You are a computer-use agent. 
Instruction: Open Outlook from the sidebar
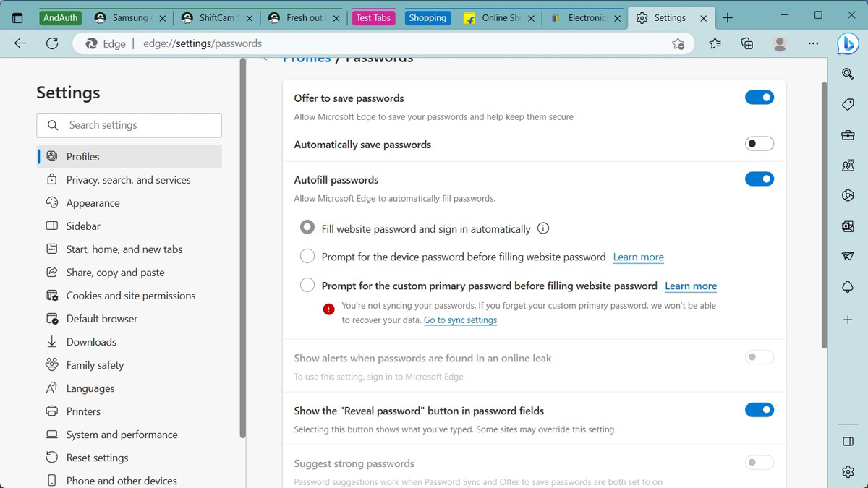click(848, 226)
